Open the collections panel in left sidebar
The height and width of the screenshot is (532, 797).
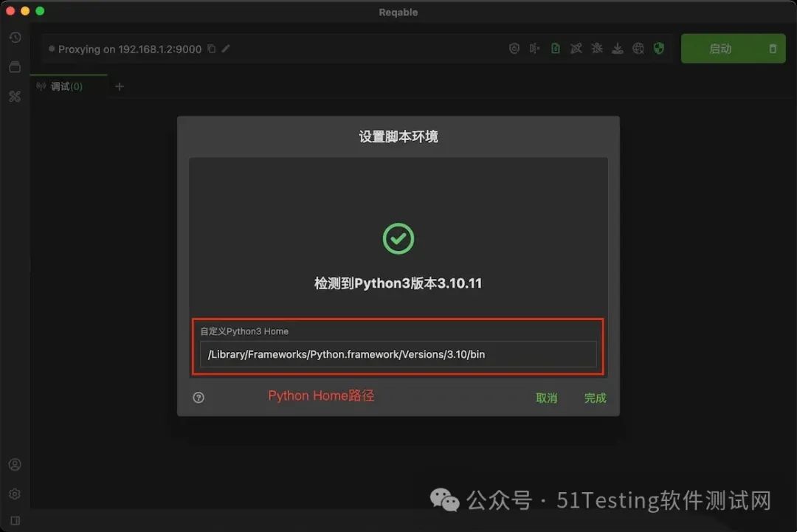15,66
